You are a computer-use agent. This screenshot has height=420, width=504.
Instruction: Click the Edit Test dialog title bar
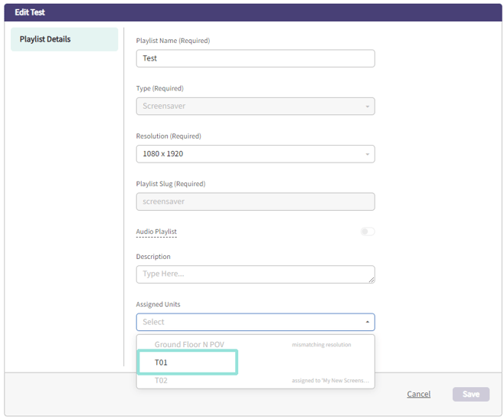tap(253, 12)
